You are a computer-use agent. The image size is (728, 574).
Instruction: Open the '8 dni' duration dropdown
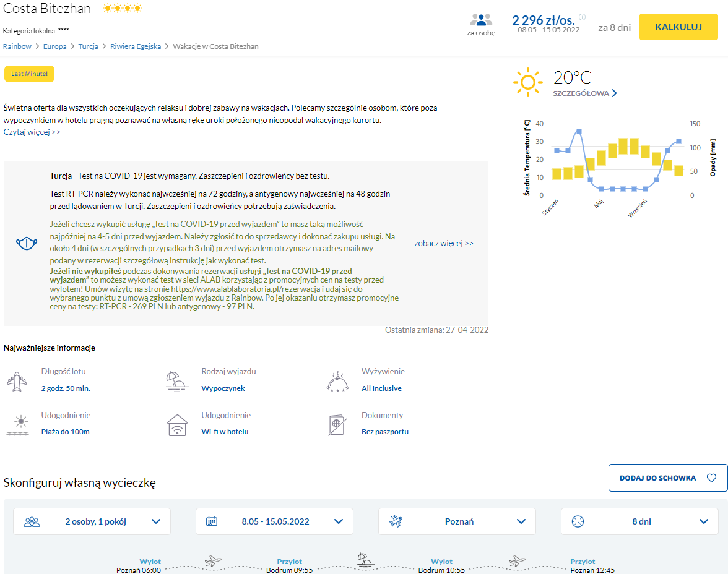[x=639, y=521]
